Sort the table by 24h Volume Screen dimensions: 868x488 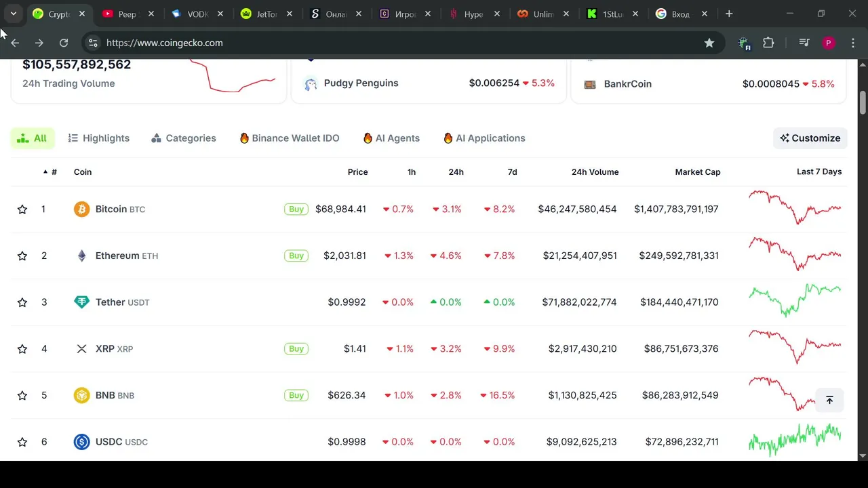click(x=595, y=172)
